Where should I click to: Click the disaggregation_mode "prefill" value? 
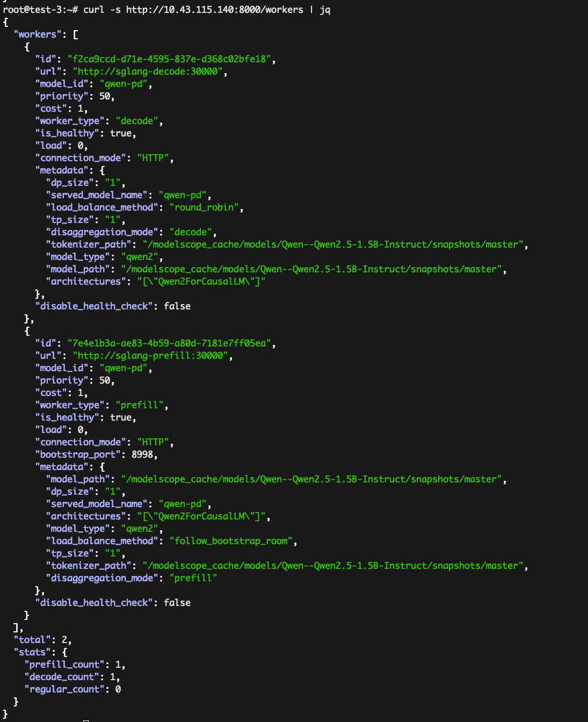tap(193, 578)
